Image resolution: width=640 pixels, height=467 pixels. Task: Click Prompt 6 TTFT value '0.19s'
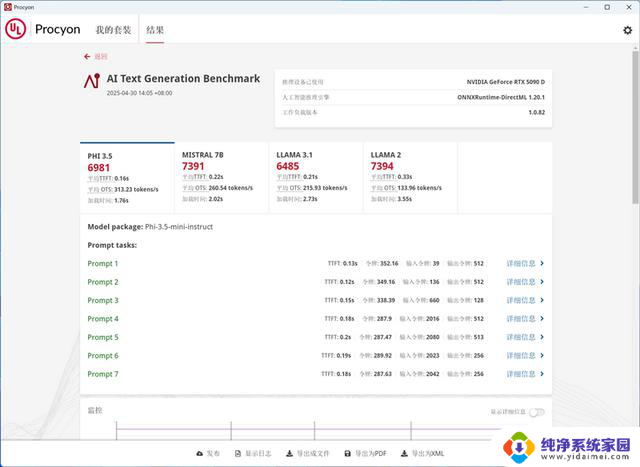[343, 355]
